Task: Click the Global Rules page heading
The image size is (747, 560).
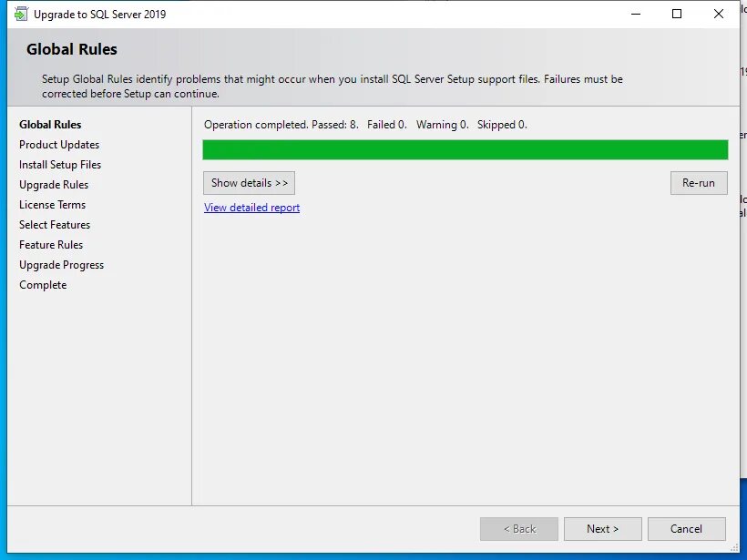Action: [x=71, y=49]
